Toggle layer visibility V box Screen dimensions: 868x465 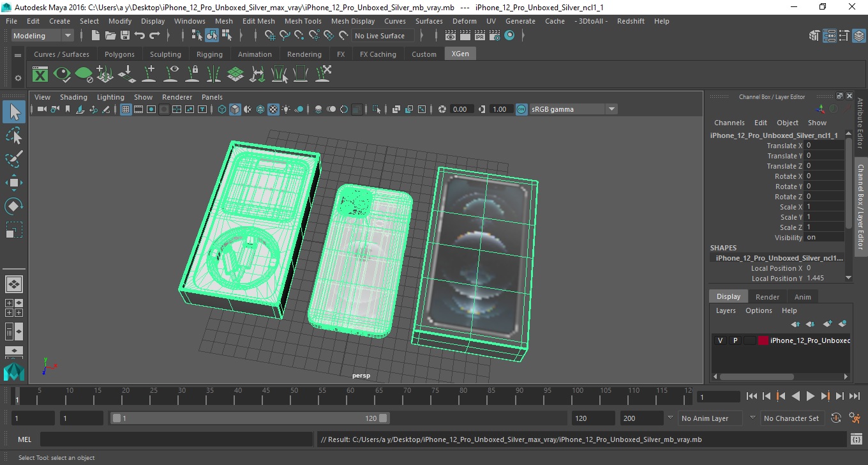coord(721,340)
